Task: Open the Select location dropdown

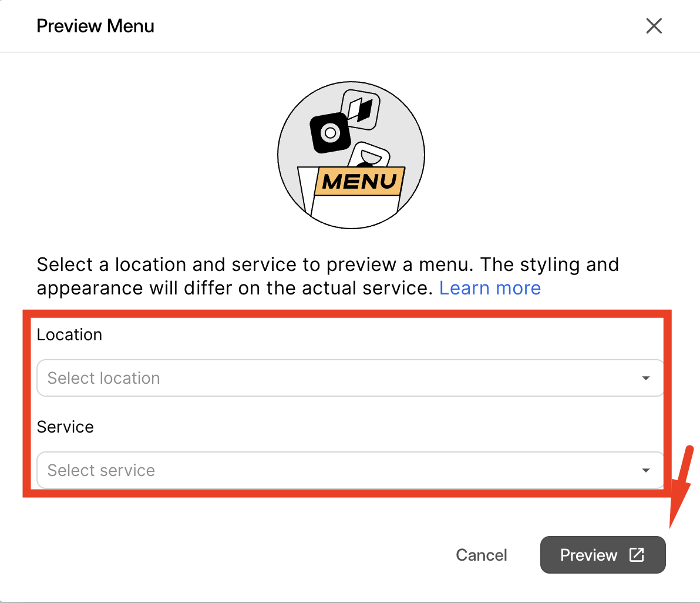Action: pyautogui.click(x=350, y=378)
